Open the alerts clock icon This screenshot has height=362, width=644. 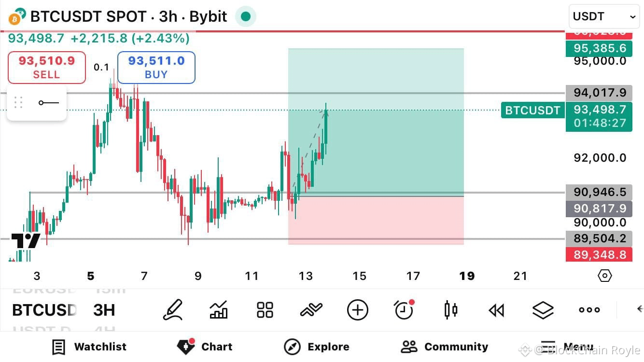coord(403,309)
